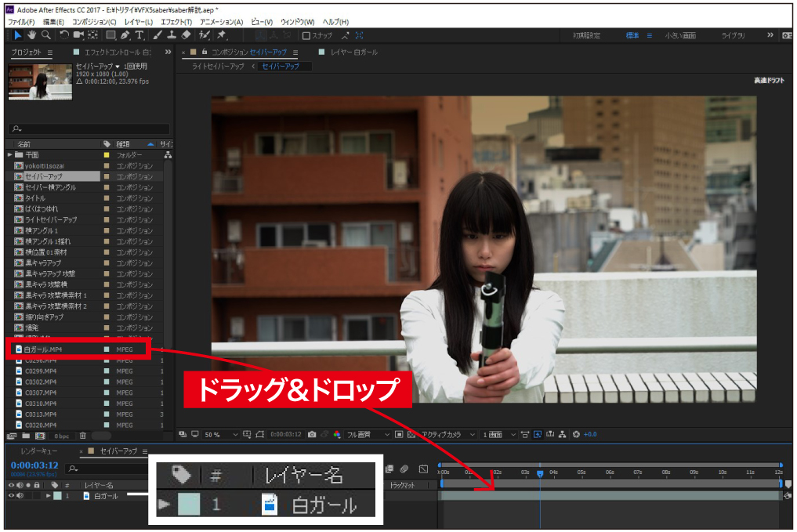Viewport: 797px width, 532px height.
Task: Expand the 平面 folder in Project panel
Action: click(9, 154)
